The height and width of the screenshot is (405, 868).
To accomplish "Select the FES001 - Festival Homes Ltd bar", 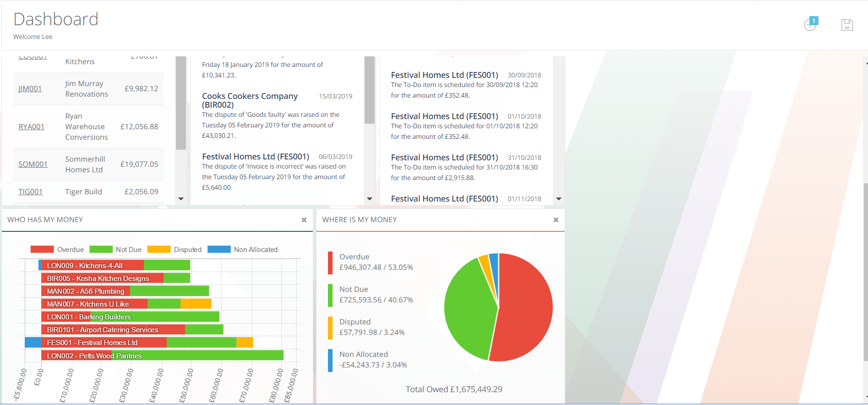I will pos(139,342).
